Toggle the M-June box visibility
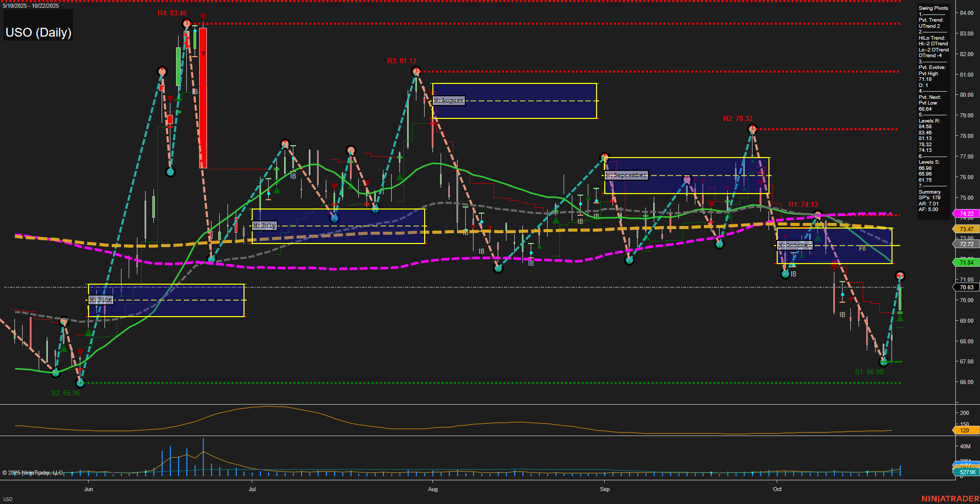This screenshot has height=504, width=980. (x=101, y=299)
